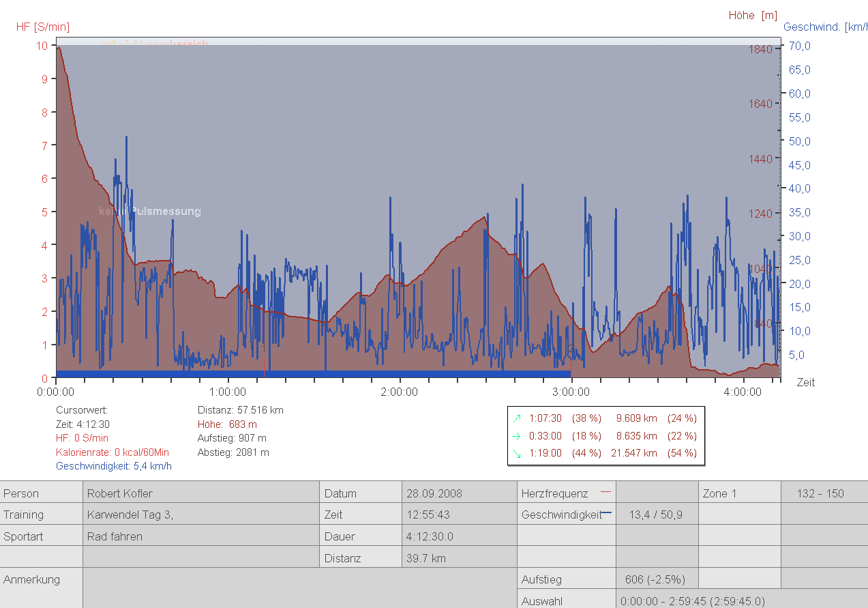Click the 3:00:00 time axis label
This screenshot has height=608, width=868.
click(x=571, y=392)
